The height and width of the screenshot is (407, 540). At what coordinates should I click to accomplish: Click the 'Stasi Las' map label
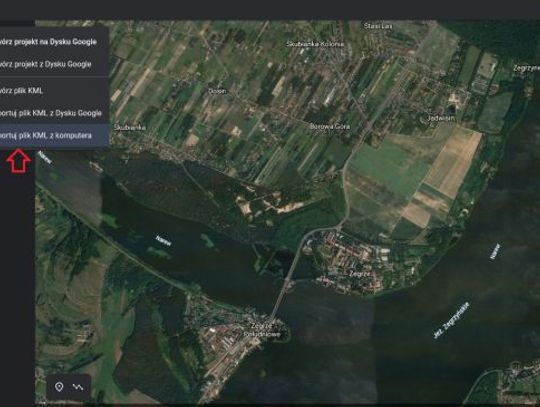coord(378,26)
